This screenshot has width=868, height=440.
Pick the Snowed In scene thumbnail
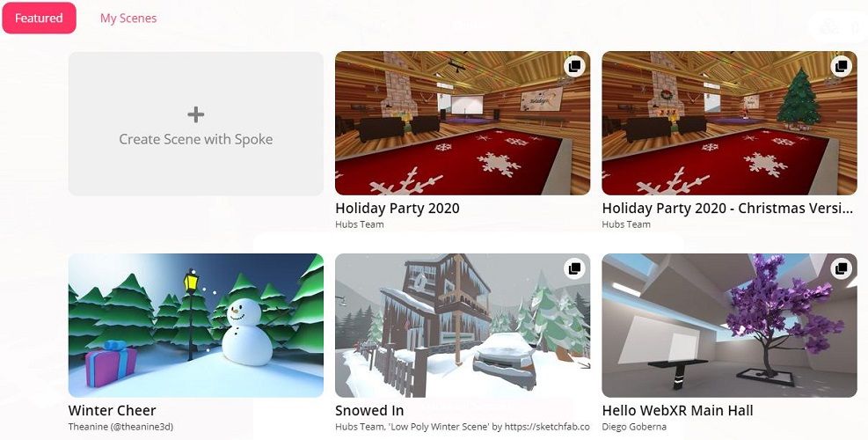point(463,326)
